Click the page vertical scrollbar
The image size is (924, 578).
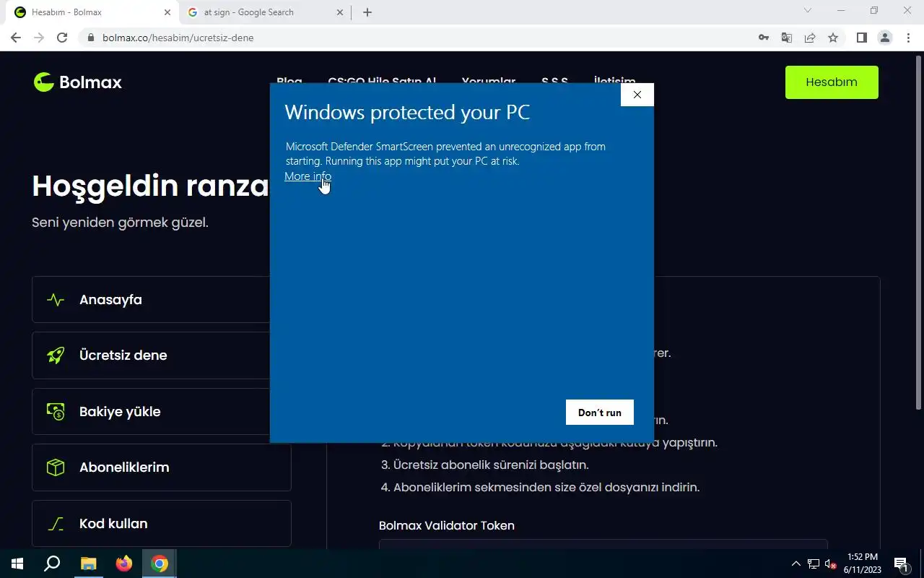coord(919,231)
